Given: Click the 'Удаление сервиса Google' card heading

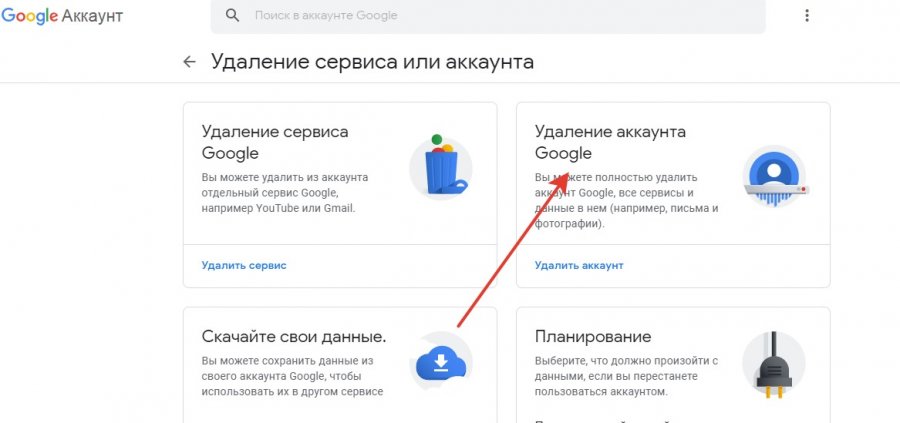Looking at the screenshot, I should [x=275, y=142].
